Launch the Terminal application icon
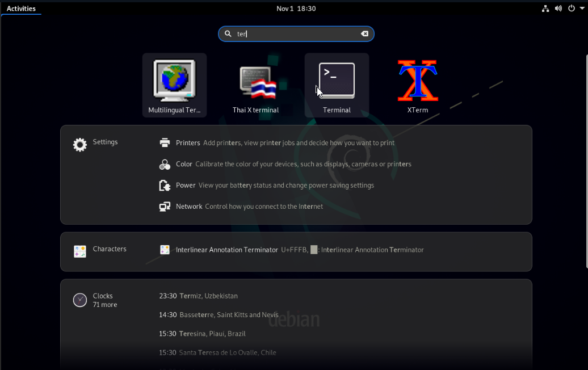 point(337,81)
